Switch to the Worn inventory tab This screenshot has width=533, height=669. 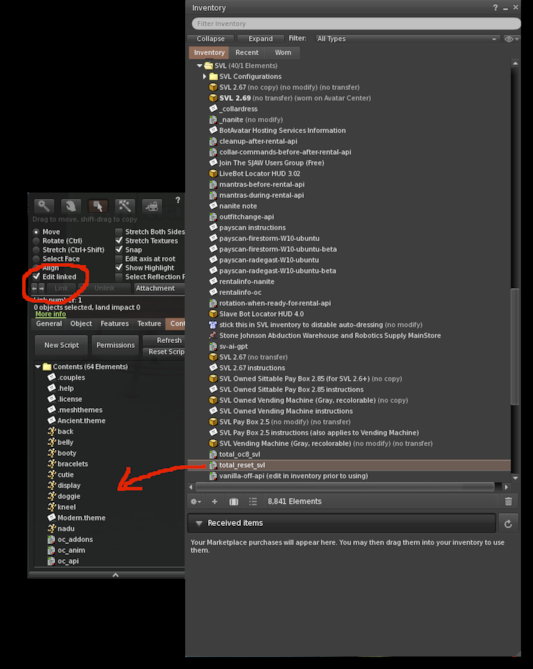pyautogui.click(x=283, y=52)
